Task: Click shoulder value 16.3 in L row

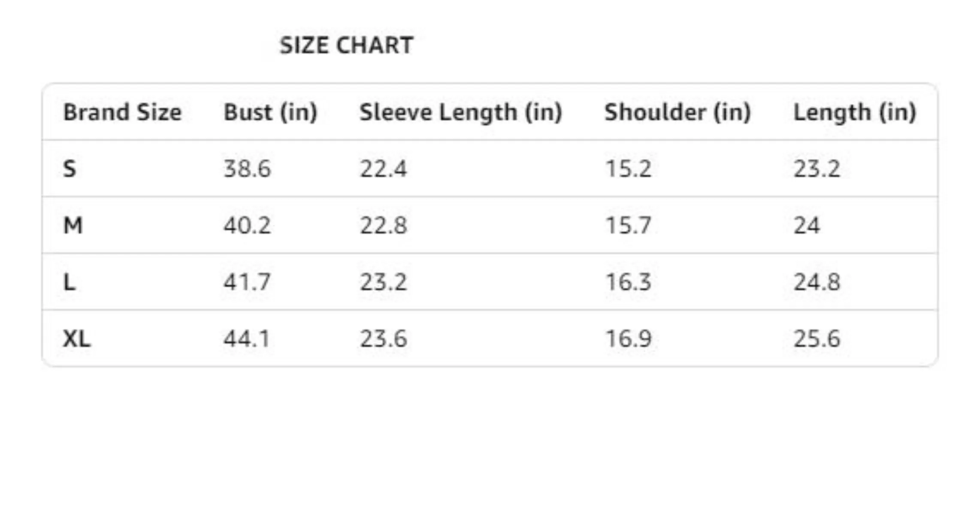Action: 628,282
